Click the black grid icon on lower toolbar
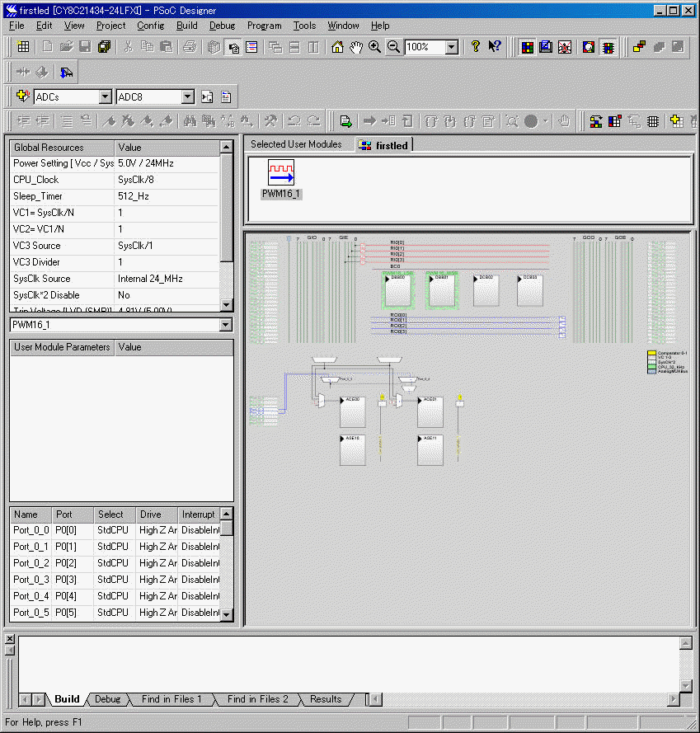This screenshot has height=733, width=700. pyautogui.click(x=653, y=121)
